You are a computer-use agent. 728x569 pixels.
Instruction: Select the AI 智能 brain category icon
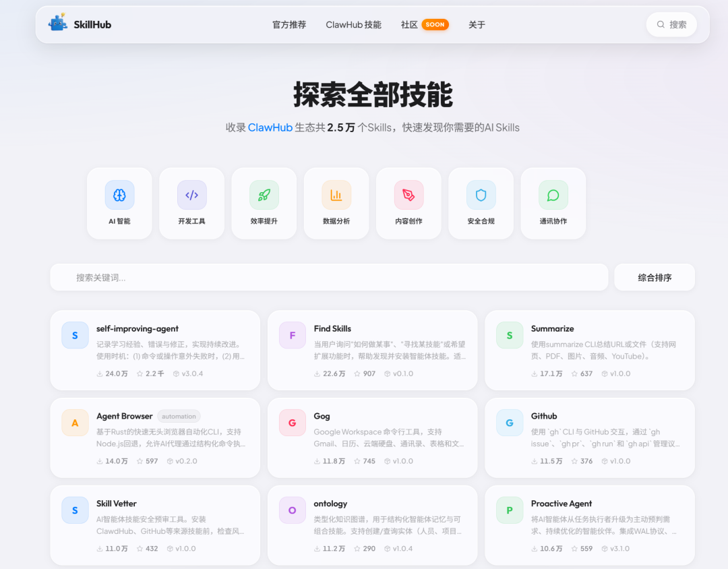point(119,195)
